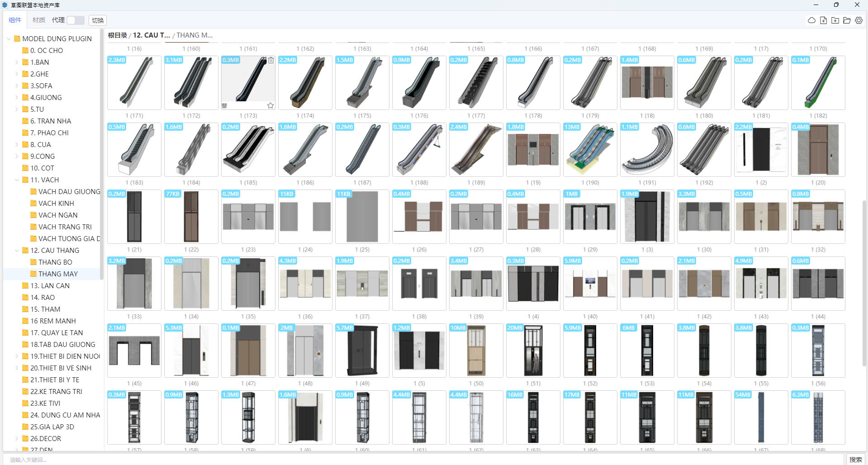Click the replace icon on model 1 (173)
Screen dimensions: 868x465
[224, 105]
